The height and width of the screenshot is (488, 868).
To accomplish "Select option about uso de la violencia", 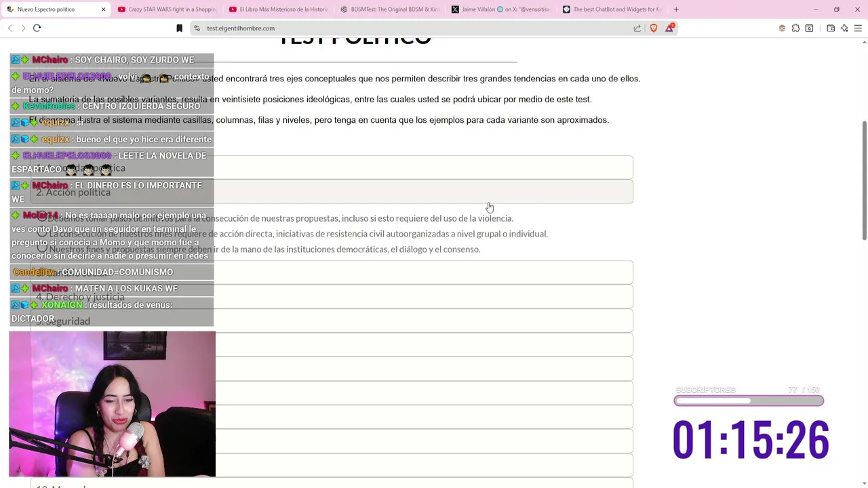I will [x=41, y=218].
